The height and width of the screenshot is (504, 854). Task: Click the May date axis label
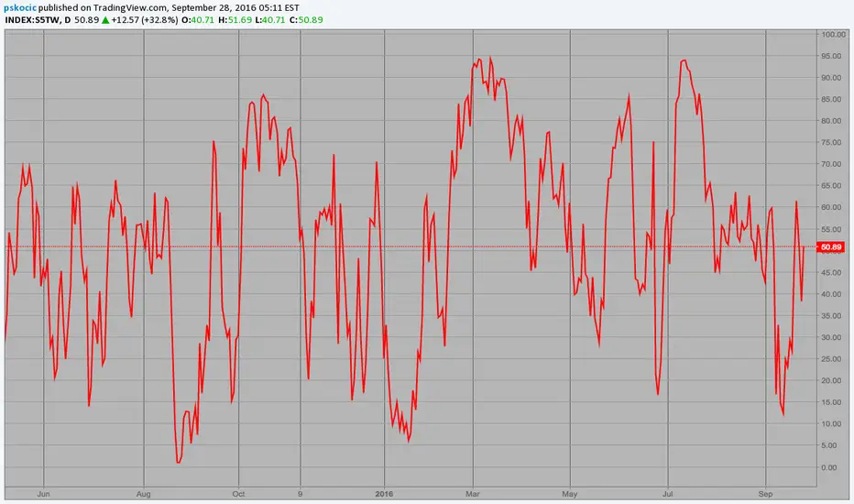(x=570, y=494)
